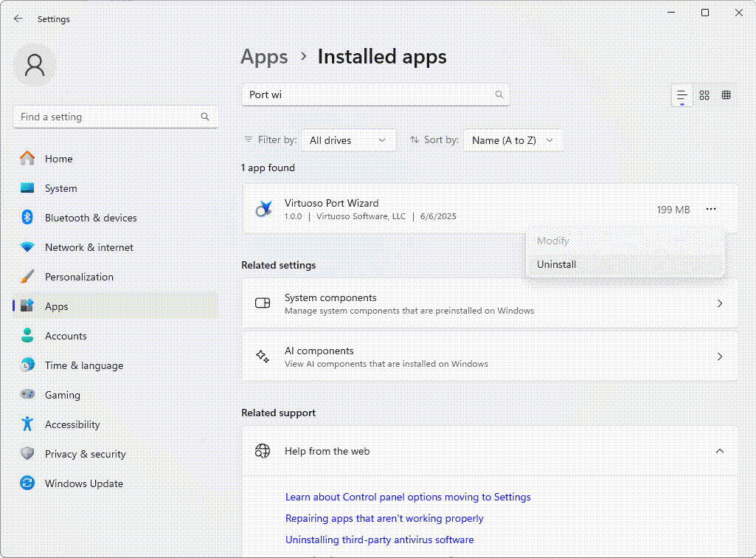The height and width of the screenshot is (558, 756).
Task: Open the Home icon in the sidebar
Action: 27,159
